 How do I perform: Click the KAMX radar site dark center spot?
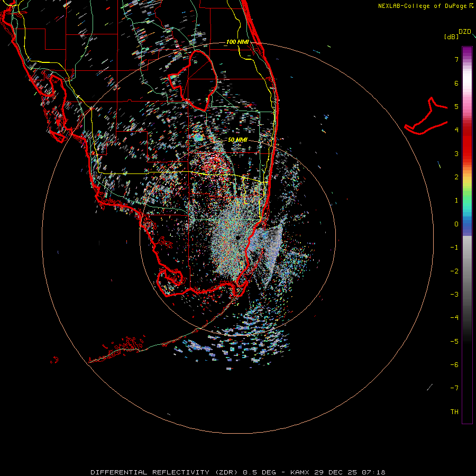(238, 237)
